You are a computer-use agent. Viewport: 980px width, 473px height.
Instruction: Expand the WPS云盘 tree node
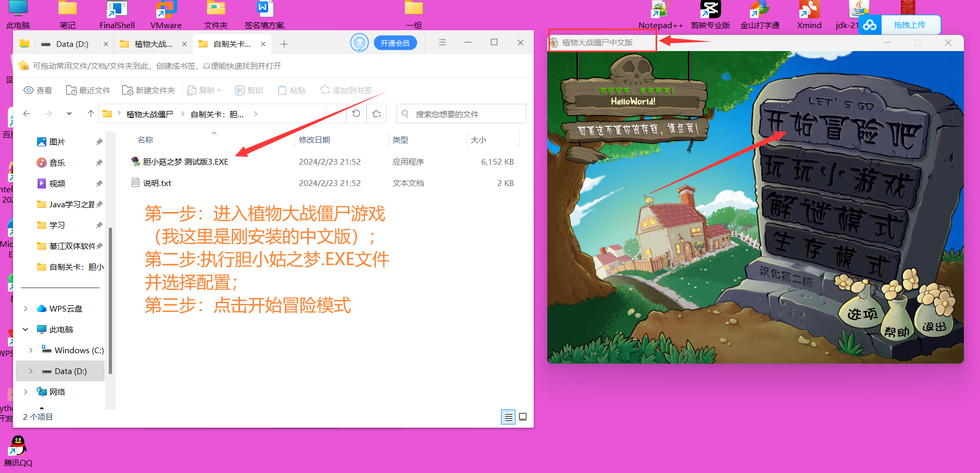coord(26,308)
